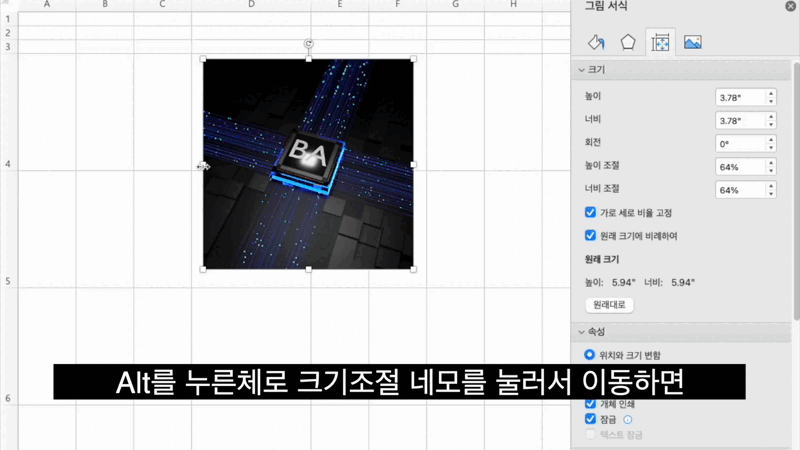The image size is (800, 450).
Task: Increase 너비 with stepper arrows
Action: [771, 117]
